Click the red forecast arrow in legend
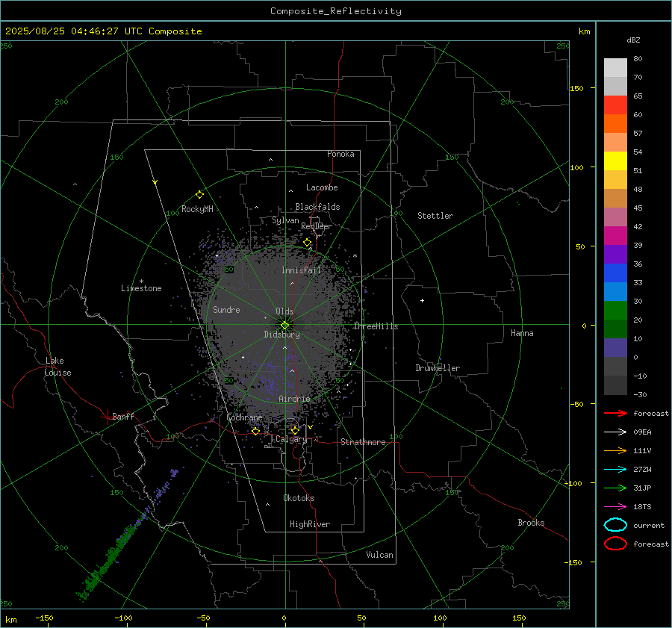This screenshot has width=672, height=628. tap(615, 413)
